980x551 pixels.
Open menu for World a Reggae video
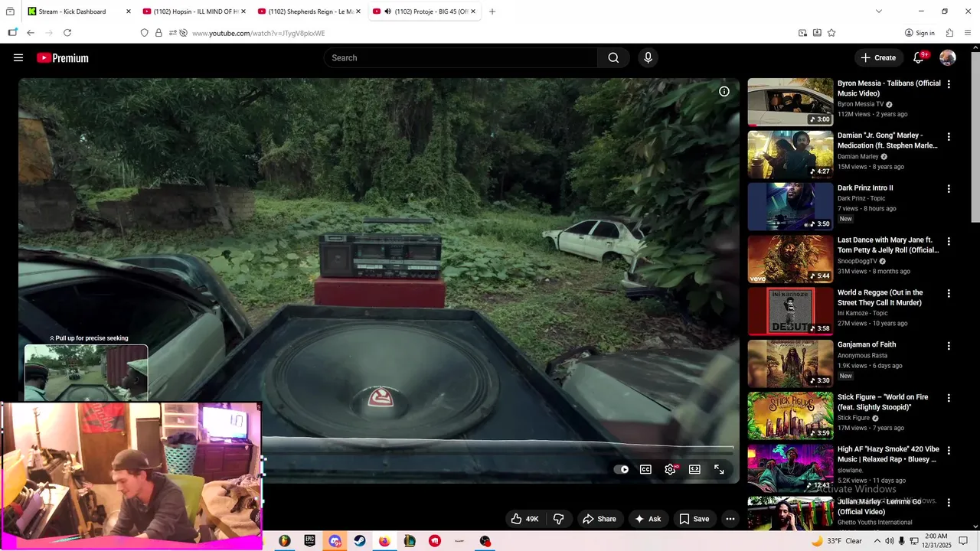tap(949, 294)
